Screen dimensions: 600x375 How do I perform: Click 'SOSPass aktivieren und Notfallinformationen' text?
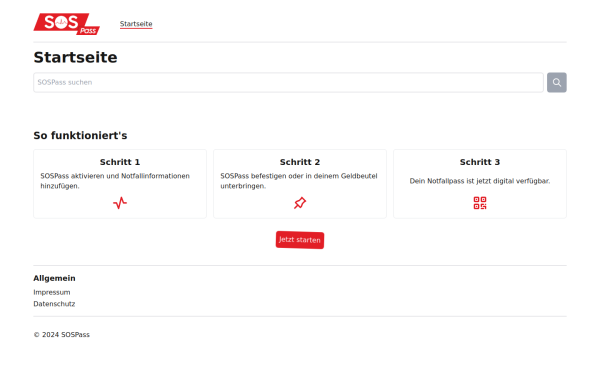click(x=115, y=176)
